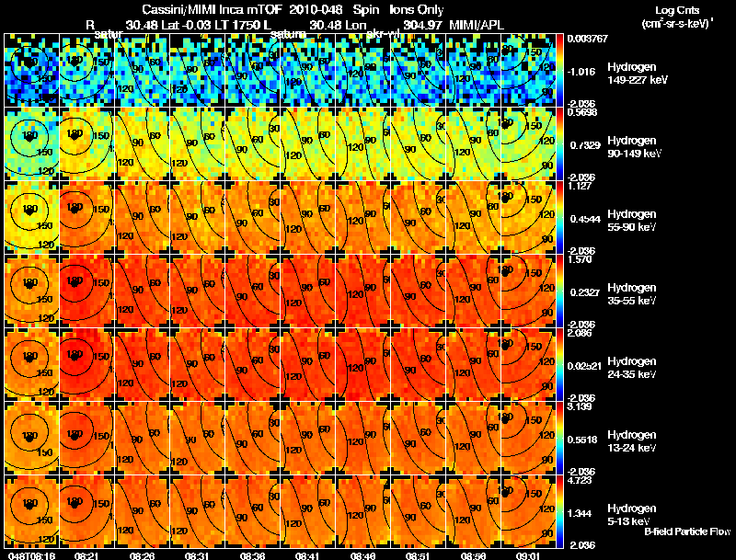
Task: Click the '08:56' time axis label
Action: pyautogui.click(x=473, y=555)
